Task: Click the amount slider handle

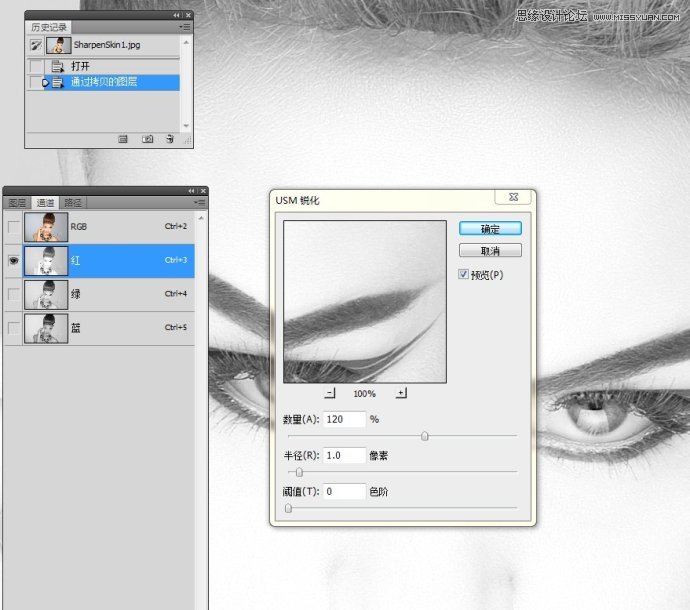Action: pyautogui.click(x=425, y=436)
